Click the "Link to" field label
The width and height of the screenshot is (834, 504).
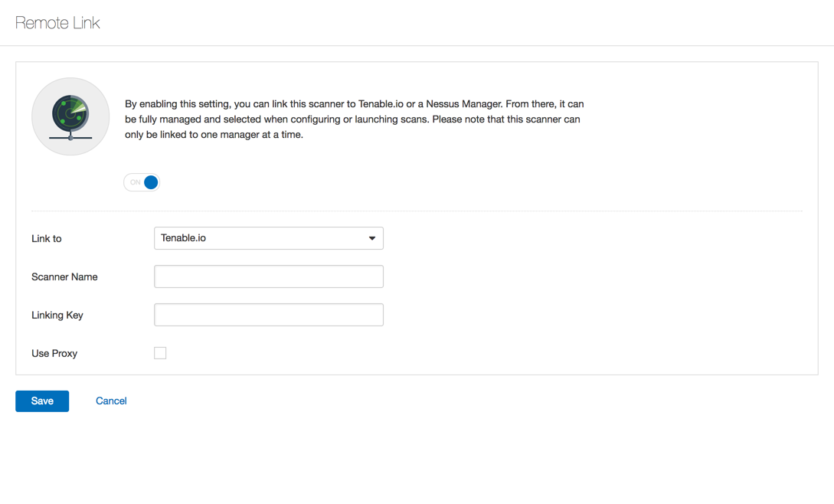tap(47, 239)
